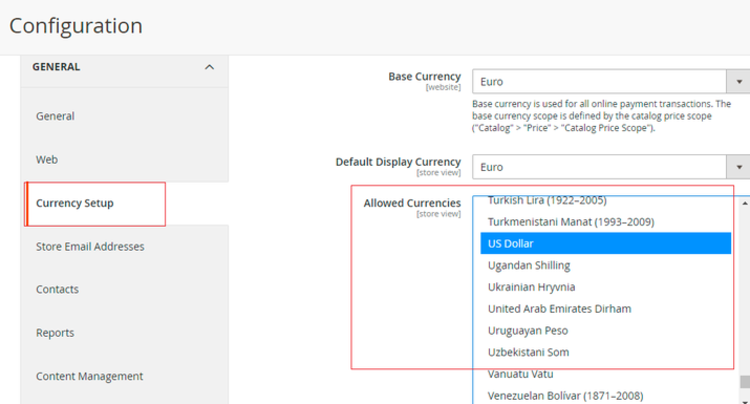Image resolution: width=750 pixels, height=404 pixels.
Task: Open the Web settings tab
Action: point(47,159)
